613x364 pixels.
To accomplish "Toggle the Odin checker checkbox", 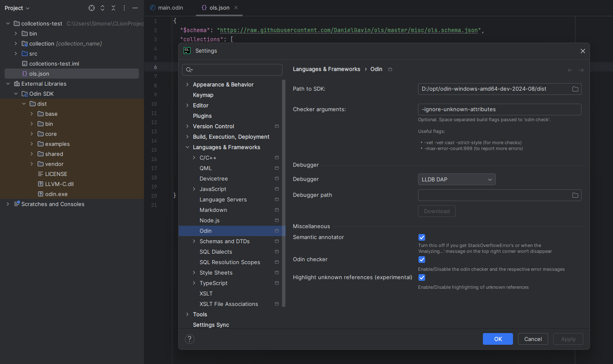I will [422, 260].
